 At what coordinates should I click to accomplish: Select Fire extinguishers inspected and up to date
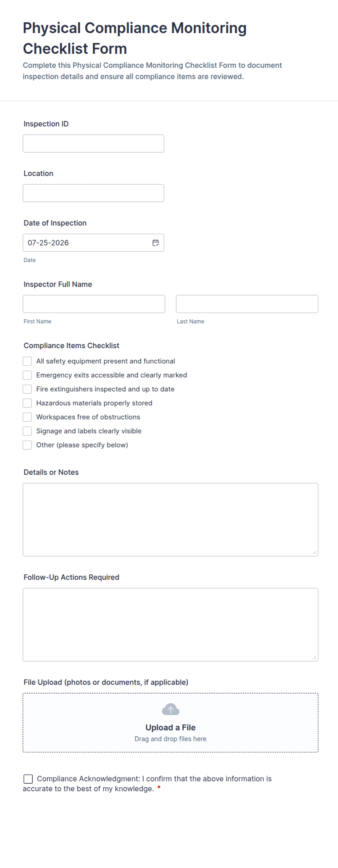click(x=27, y=389)
